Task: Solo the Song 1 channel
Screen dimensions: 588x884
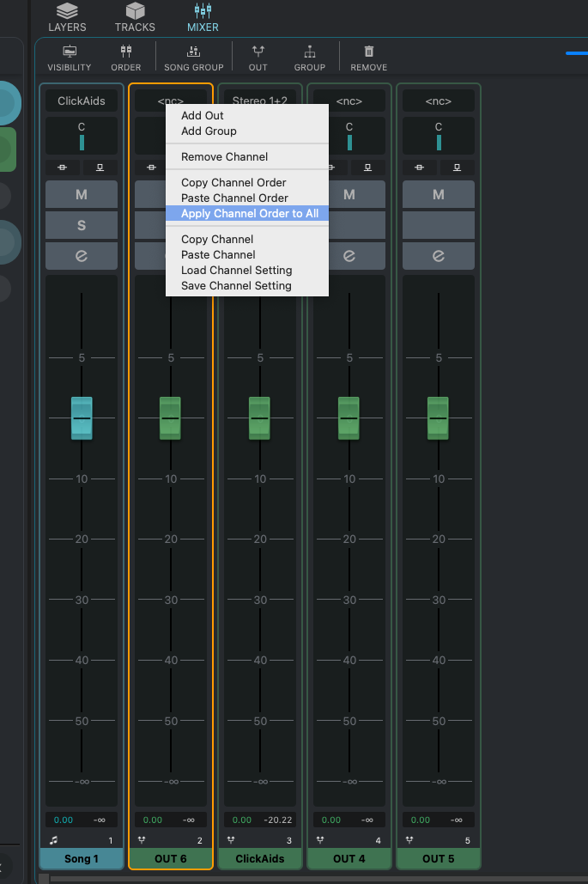Action: tap(82, 225)
